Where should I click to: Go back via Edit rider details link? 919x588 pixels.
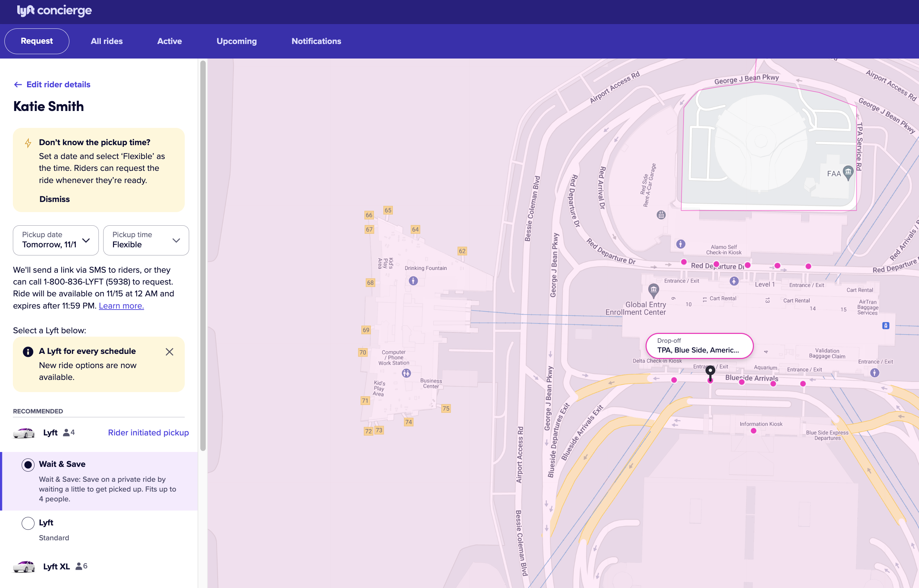(59, 84)
